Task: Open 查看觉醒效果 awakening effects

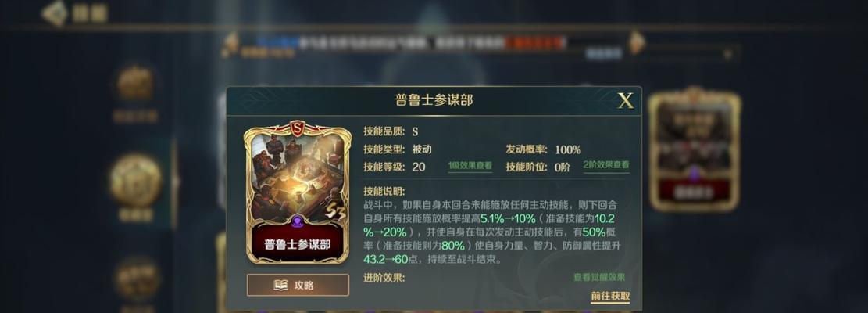Action: 599,278
